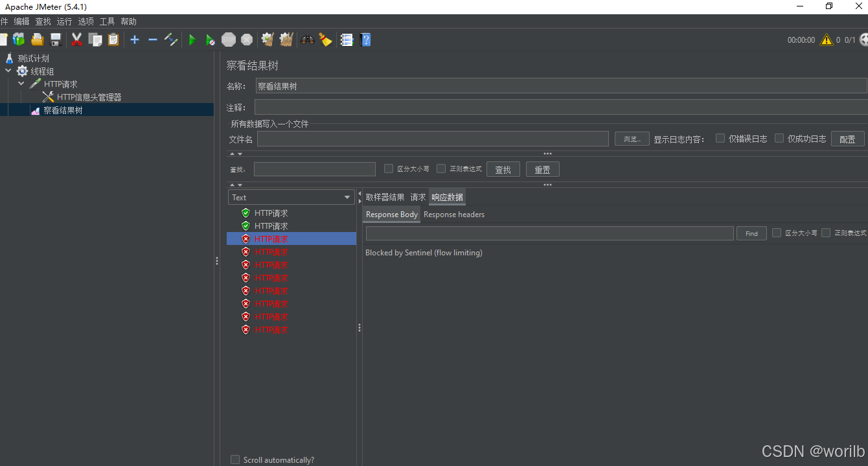Focus the response Find text field

coord(549,233)
